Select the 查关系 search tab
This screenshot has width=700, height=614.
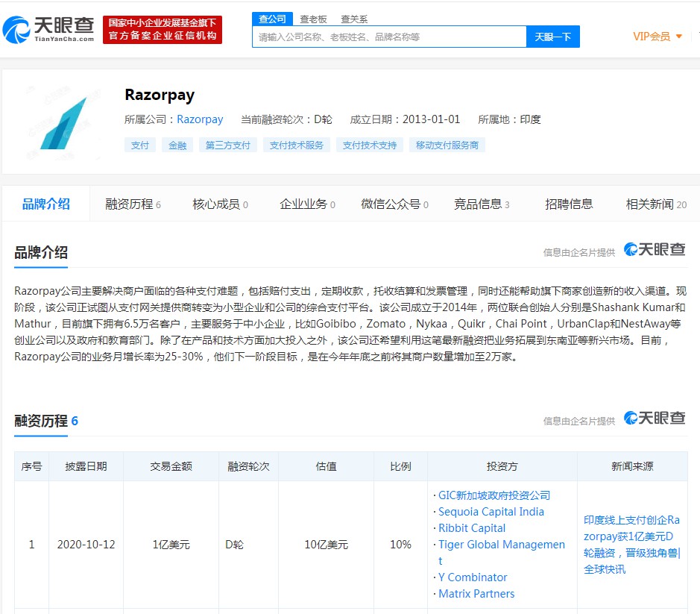[354, 19]
